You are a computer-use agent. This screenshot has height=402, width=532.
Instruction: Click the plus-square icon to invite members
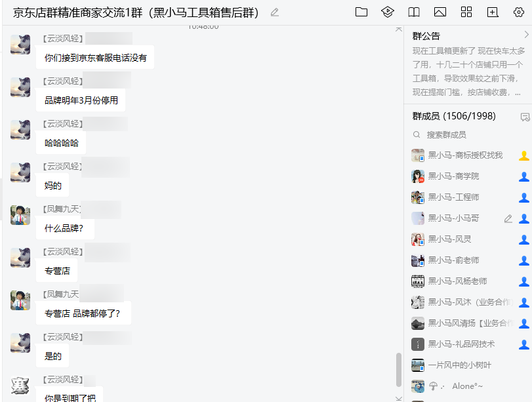[492, 12]
